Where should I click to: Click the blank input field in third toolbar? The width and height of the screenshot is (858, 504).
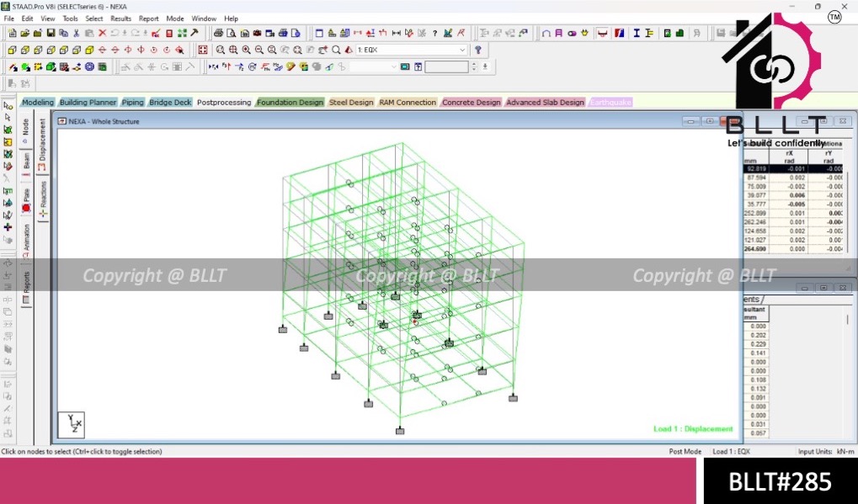point(446,66)
